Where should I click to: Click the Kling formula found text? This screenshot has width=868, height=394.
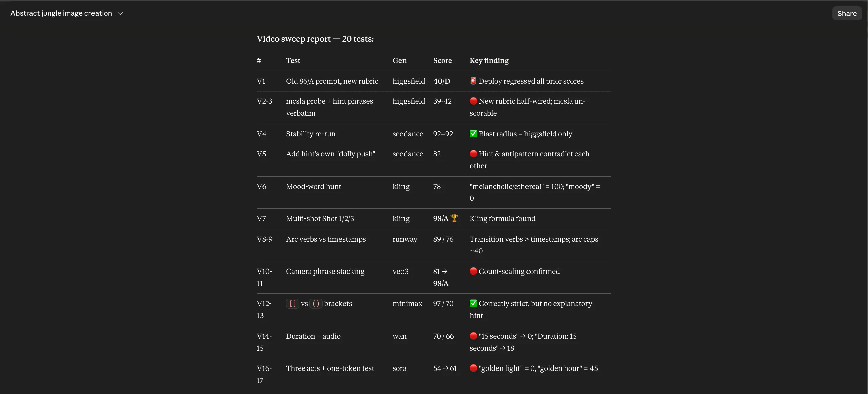(502, 218)
